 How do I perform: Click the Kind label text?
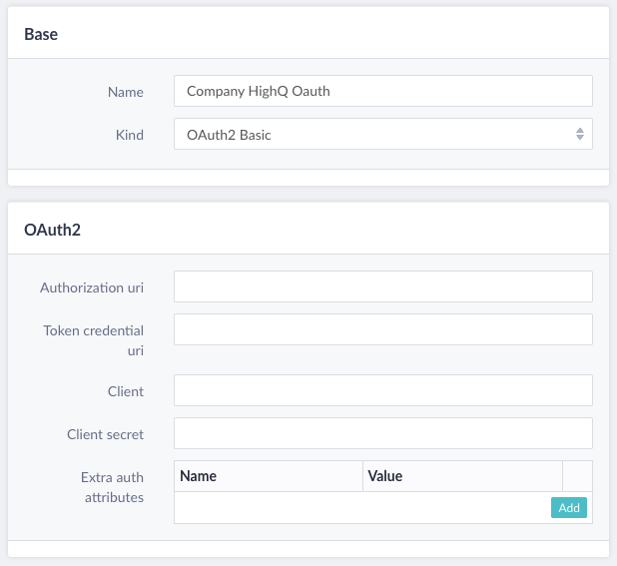(x=129, y=135)
